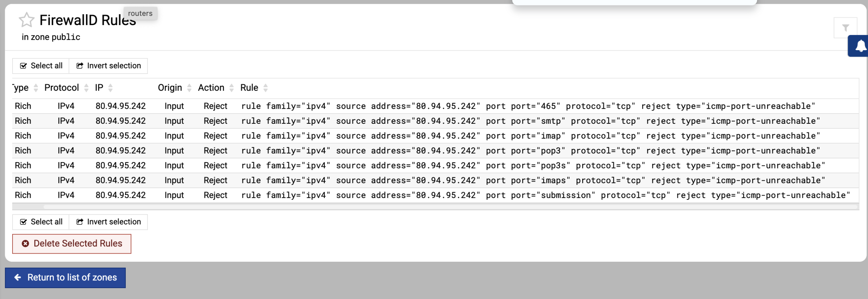
Task: Click the bottom Invert selection button
Action: coord(108,222)
